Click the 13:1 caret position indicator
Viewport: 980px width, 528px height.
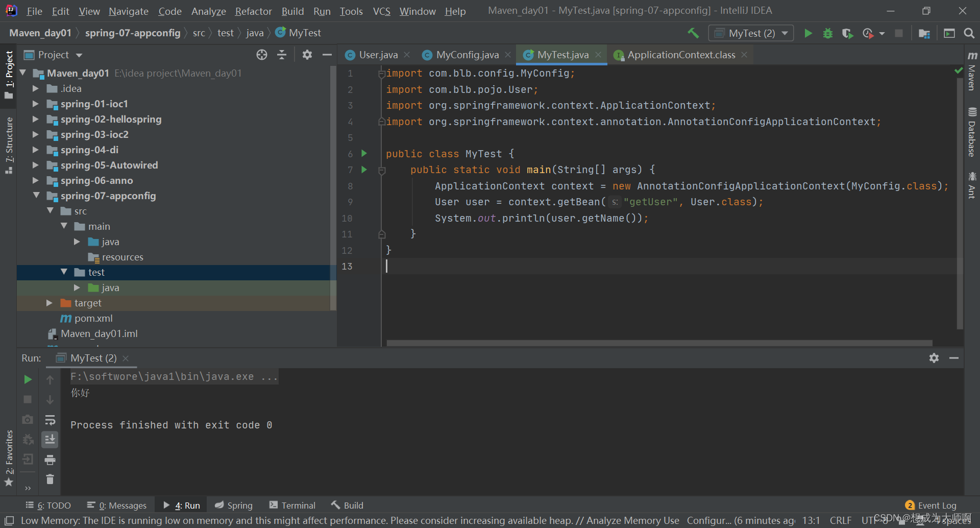coord(811,520)
